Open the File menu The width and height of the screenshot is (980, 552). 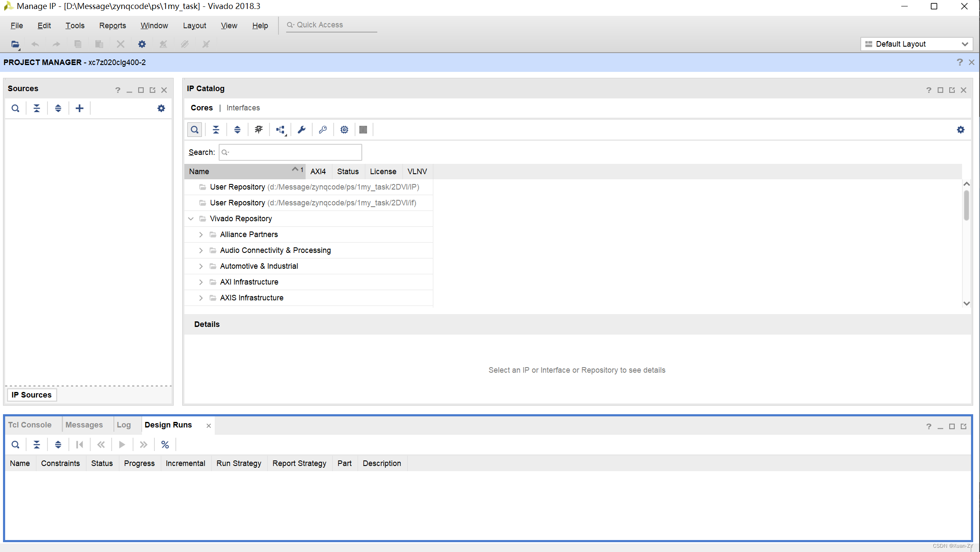click(x=17, y=26)
